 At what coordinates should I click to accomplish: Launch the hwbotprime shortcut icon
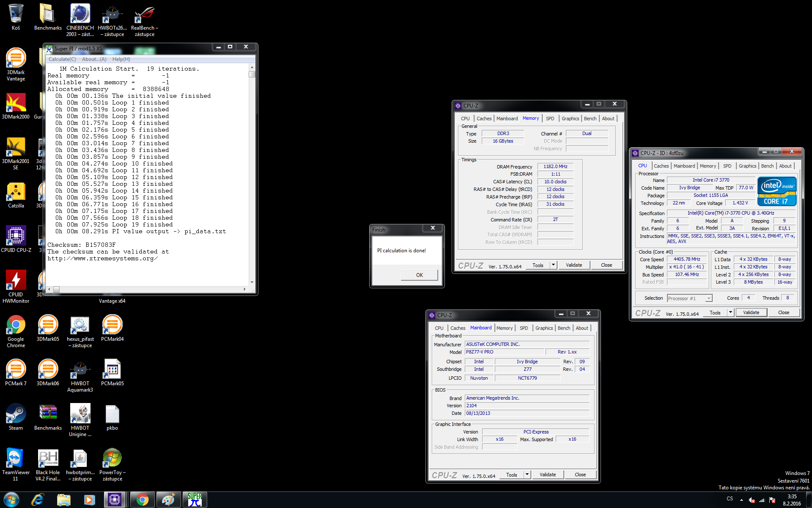(80, 464)
